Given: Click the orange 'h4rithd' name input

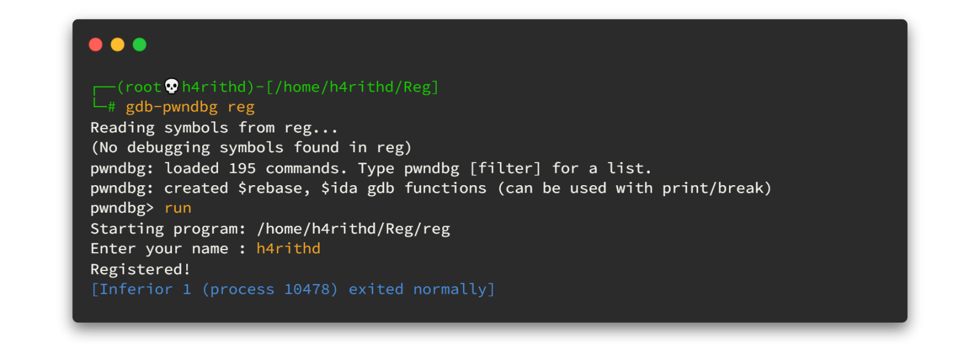Looking at the screenshot, I should 288,248.
